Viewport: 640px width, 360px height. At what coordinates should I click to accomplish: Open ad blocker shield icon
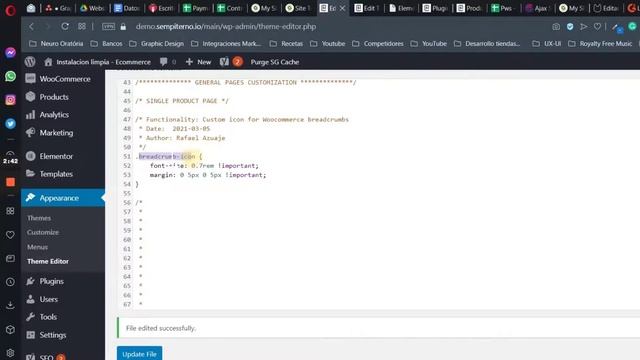[570, 27]
